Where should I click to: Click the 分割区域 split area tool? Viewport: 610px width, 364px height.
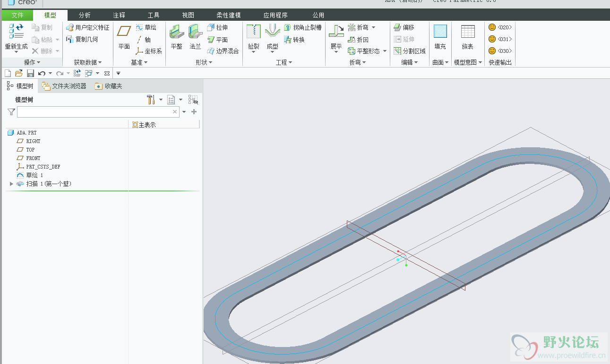coord(410,51)
